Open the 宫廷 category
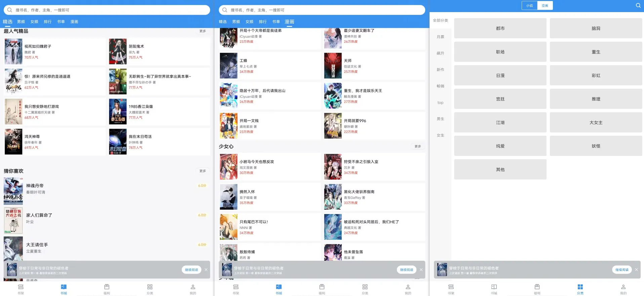 (500, 99)
